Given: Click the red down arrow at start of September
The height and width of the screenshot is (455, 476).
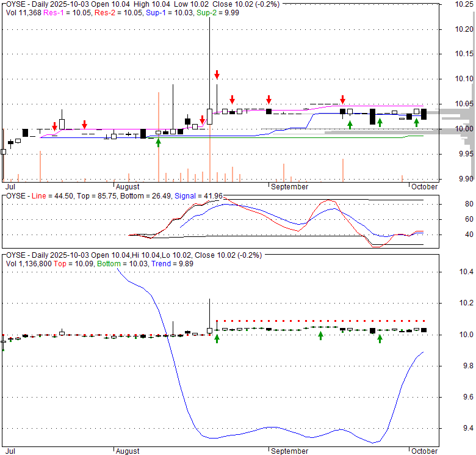Looking at the screenshot, I should coord(269,100).
